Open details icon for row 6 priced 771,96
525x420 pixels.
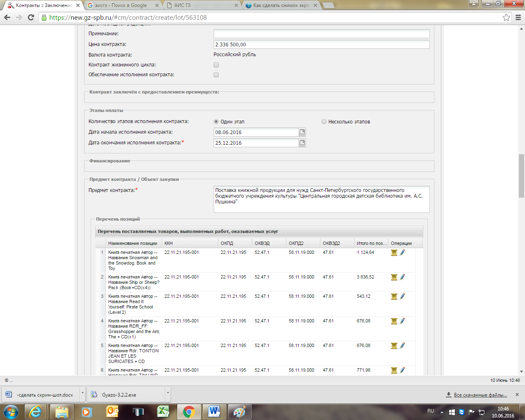[x=394, y=370]
